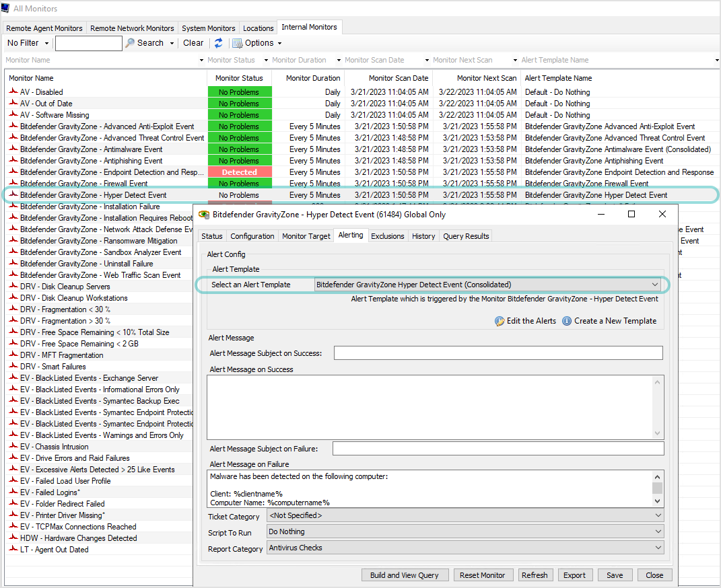
Task: Open the Script To Run dropdown
Action: [658, 532]
